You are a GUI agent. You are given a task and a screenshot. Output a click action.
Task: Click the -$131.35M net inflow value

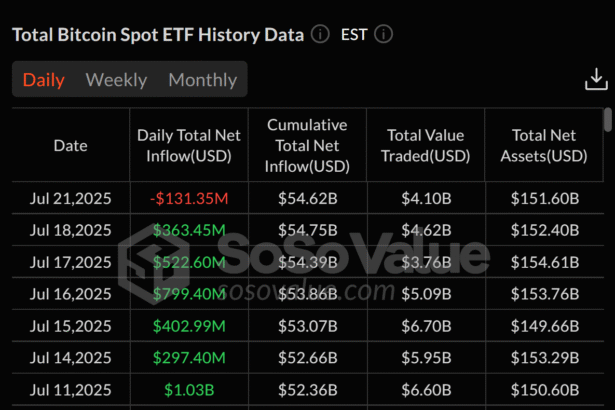coord(188,198)
